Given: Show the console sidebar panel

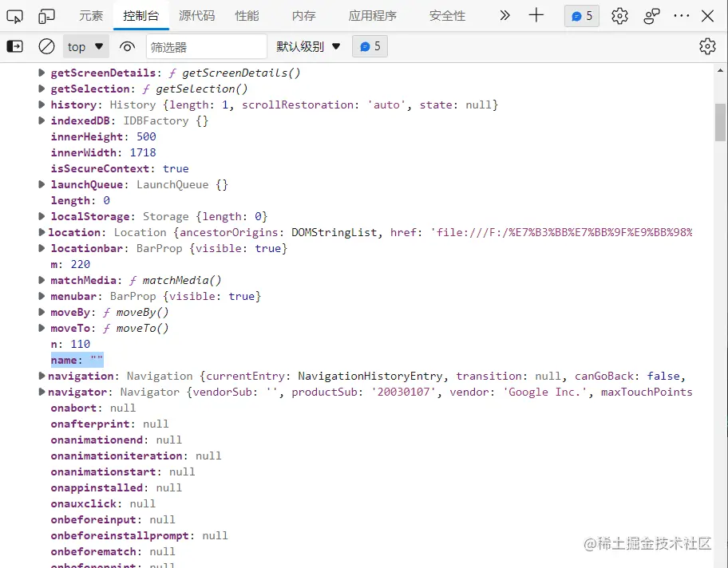Looking at the screenshot, I should pyautogui.click(x=15, y=46).
